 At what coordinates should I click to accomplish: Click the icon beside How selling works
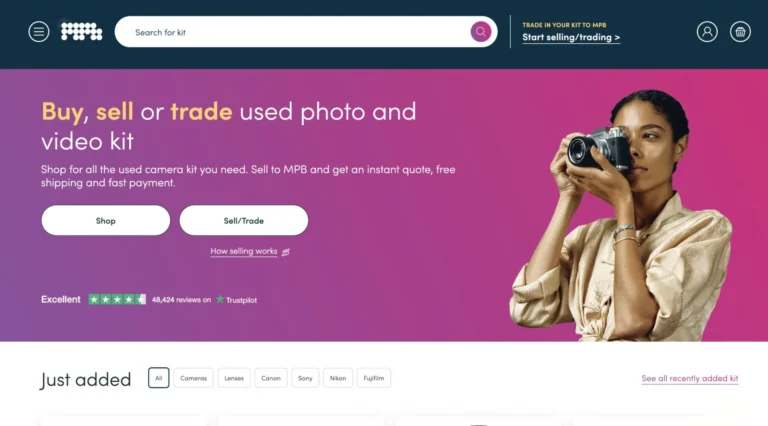tap(286, 252)
